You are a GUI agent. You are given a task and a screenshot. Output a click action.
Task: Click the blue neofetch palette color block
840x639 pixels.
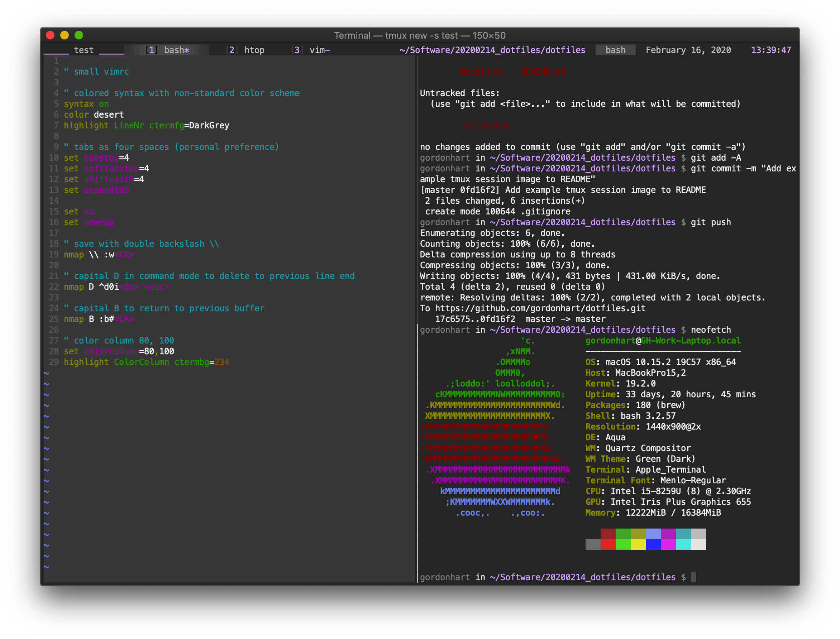653,544
